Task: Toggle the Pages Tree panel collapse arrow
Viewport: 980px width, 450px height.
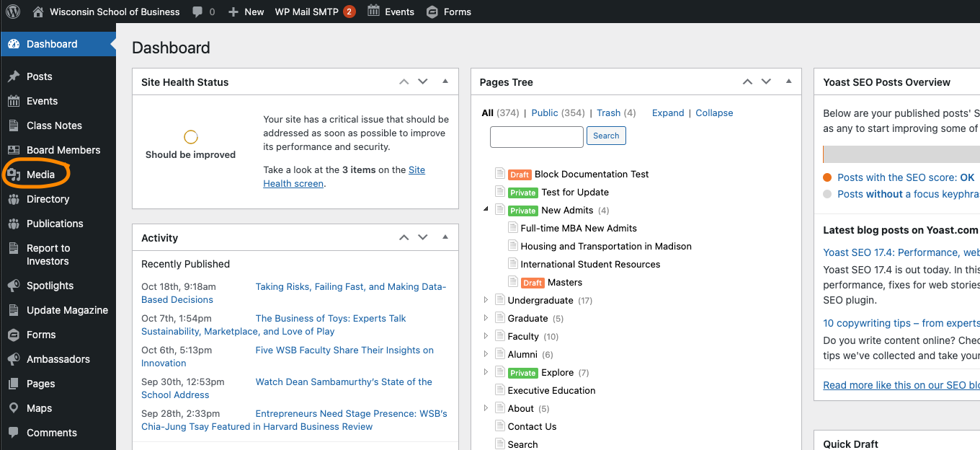Action: [x=788, y=81]
